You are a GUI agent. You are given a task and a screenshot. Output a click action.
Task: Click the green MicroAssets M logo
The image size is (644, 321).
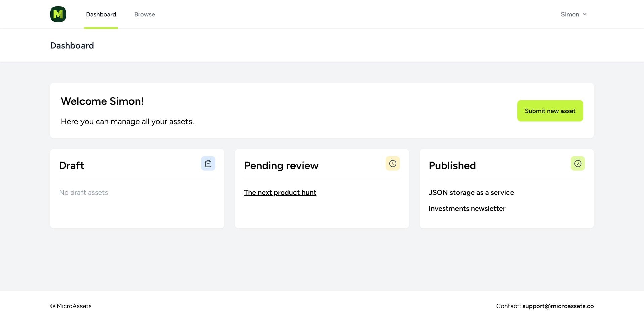58,14
